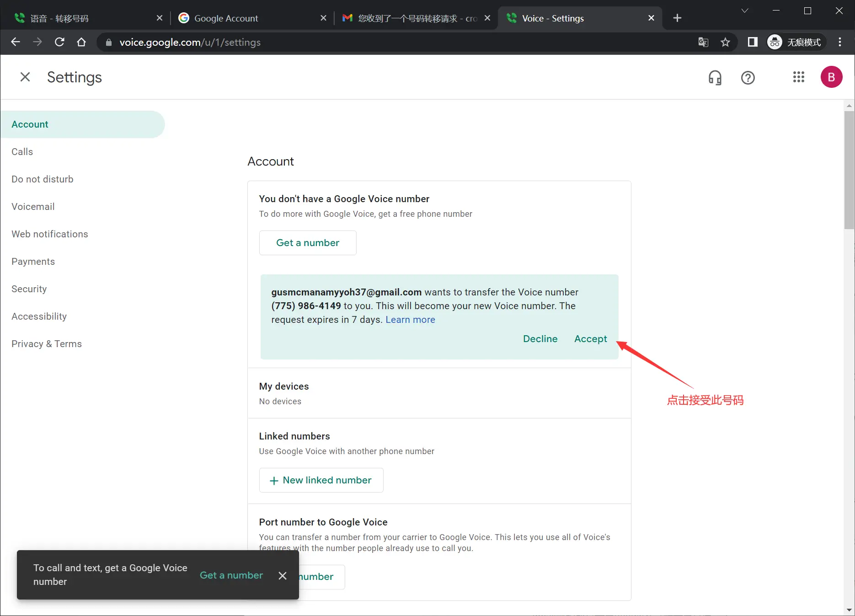Decline the number transfer request
The height and width of the screenshot is (616, 855).
[540, 338]
